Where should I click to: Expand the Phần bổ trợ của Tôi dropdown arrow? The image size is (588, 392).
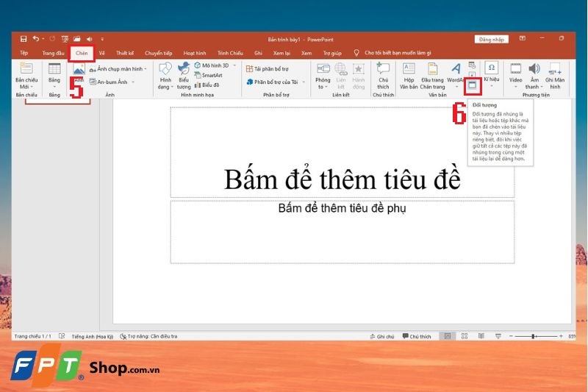coord(304,82)
